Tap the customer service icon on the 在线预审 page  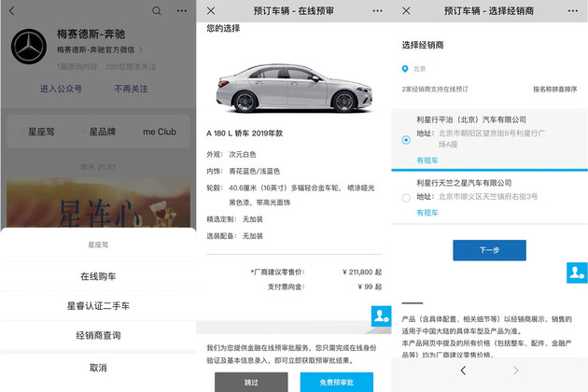pyautogui.click(x=382, y=316)
